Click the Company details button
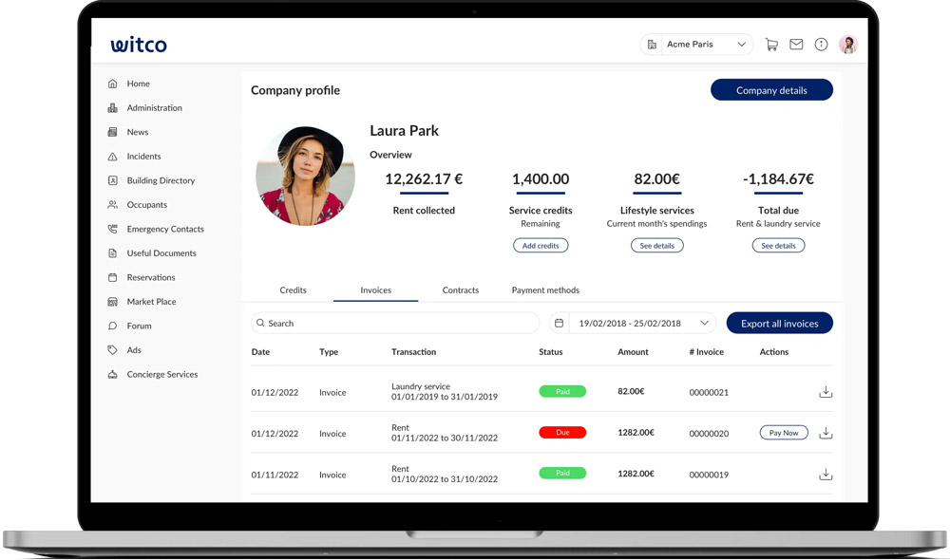This screenshot has width=950, height=560. point(771,90)
